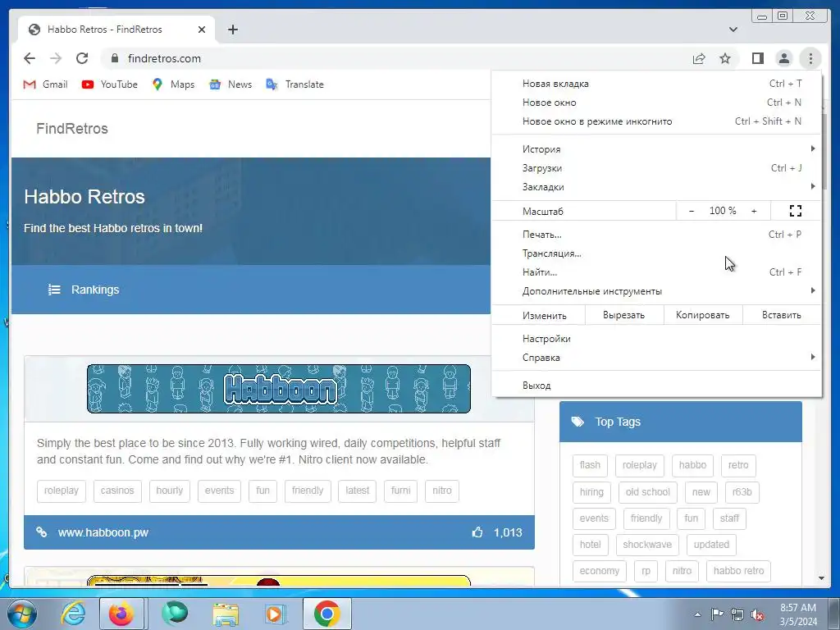Click the flash tag in Top Tags

pos(590,465)
